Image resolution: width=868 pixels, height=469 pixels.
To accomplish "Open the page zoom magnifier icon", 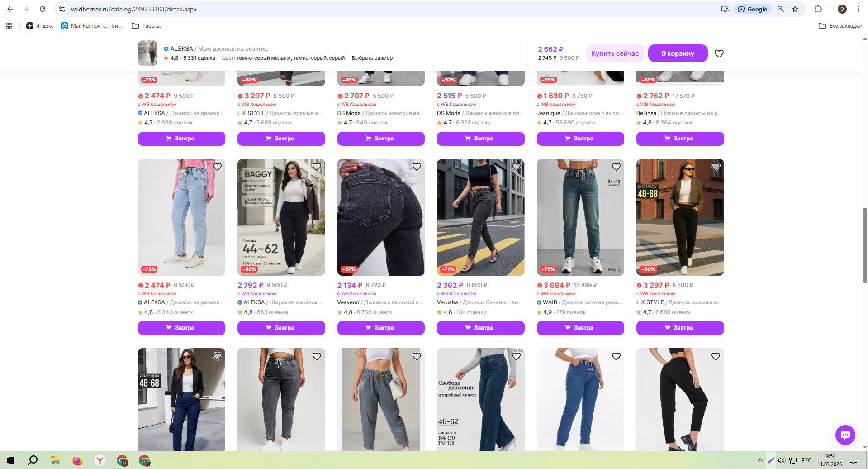I will tap(781, 9).
